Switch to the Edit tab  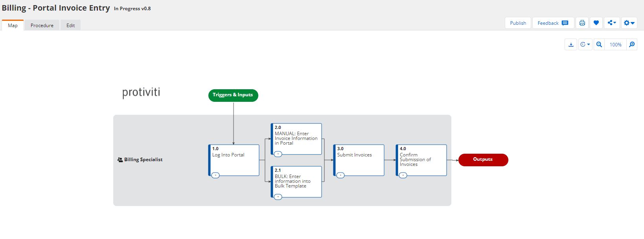(x=71, y=26)
